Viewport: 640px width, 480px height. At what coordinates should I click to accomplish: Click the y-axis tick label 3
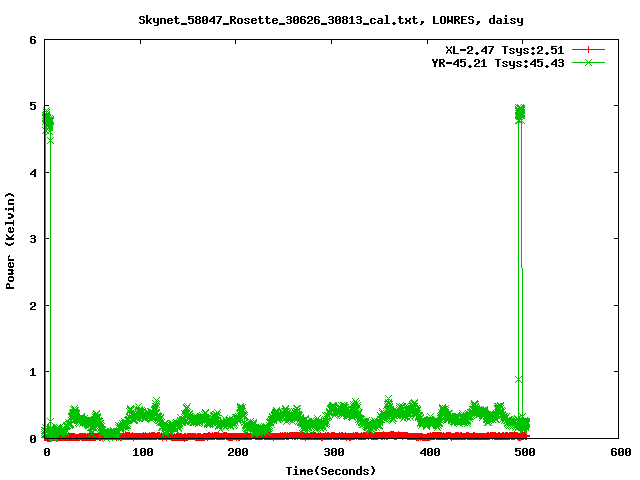coord(33,239)
